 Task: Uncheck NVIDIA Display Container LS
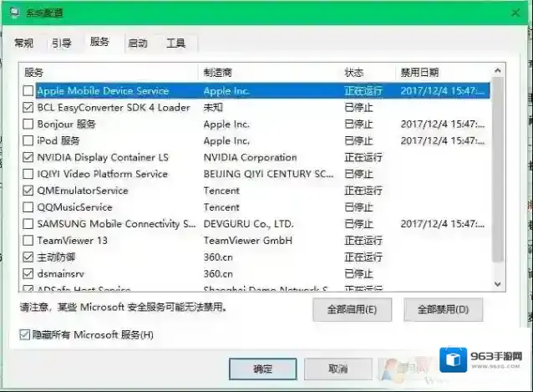[x=28, y=157]
